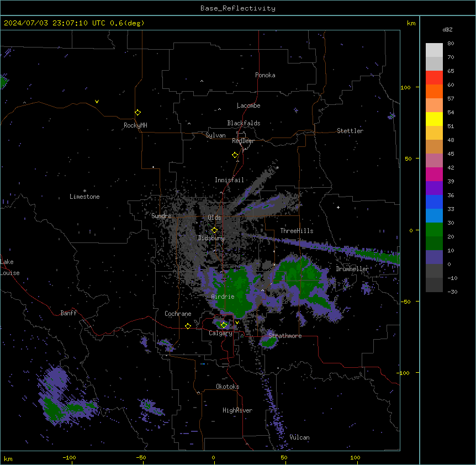This screenshot has height=465, width=476.
Task: Click the yellow diamond marker south of Cochrane
Action: coord(188,326)
